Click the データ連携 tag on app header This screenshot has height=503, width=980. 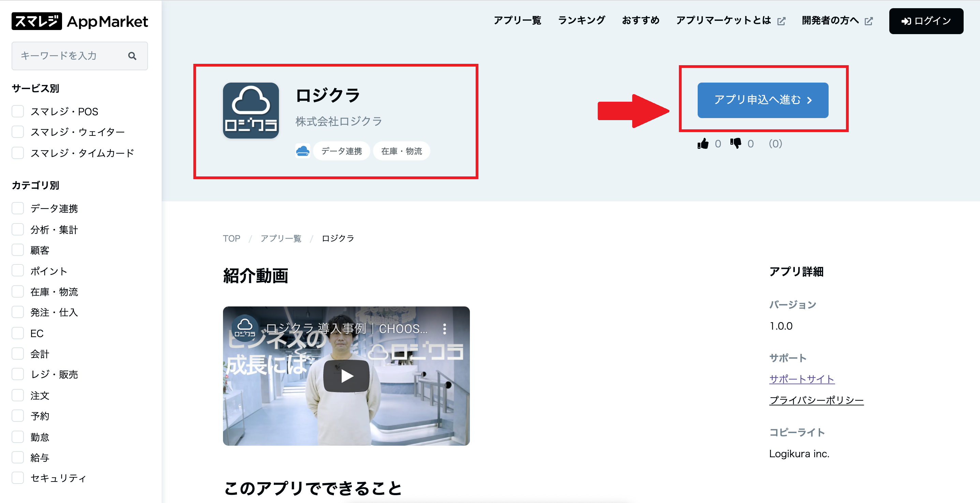coord(341,151)
